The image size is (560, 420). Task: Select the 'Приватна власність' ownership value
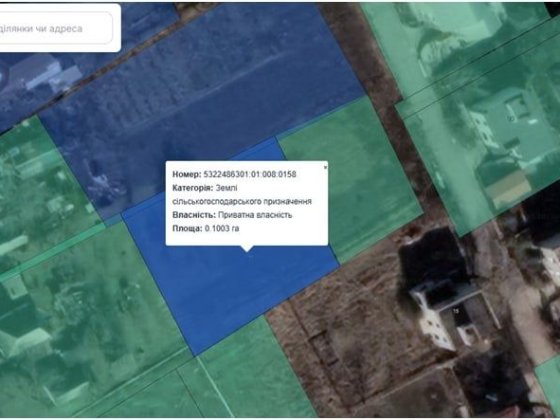point(255,215)
